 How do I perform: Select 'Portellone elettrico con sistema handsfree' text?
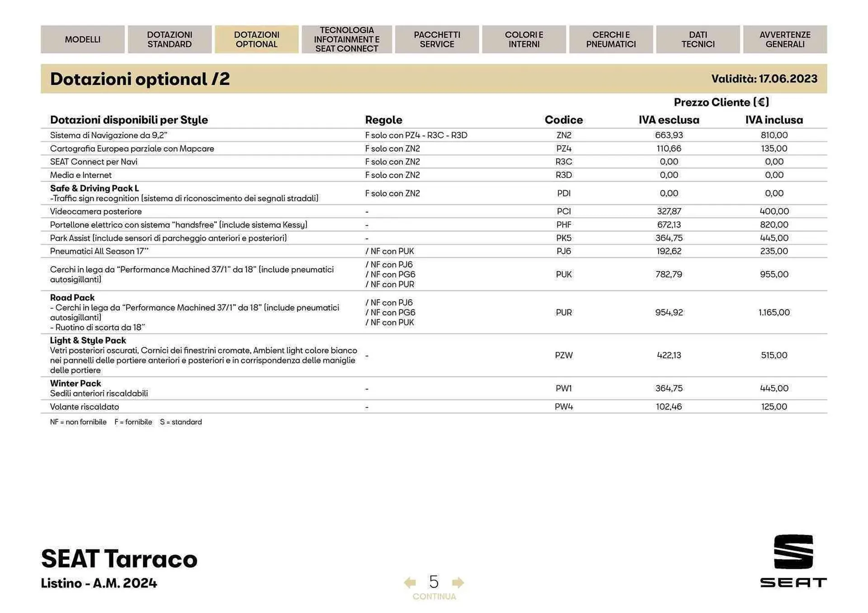click(x=179, y=225)
